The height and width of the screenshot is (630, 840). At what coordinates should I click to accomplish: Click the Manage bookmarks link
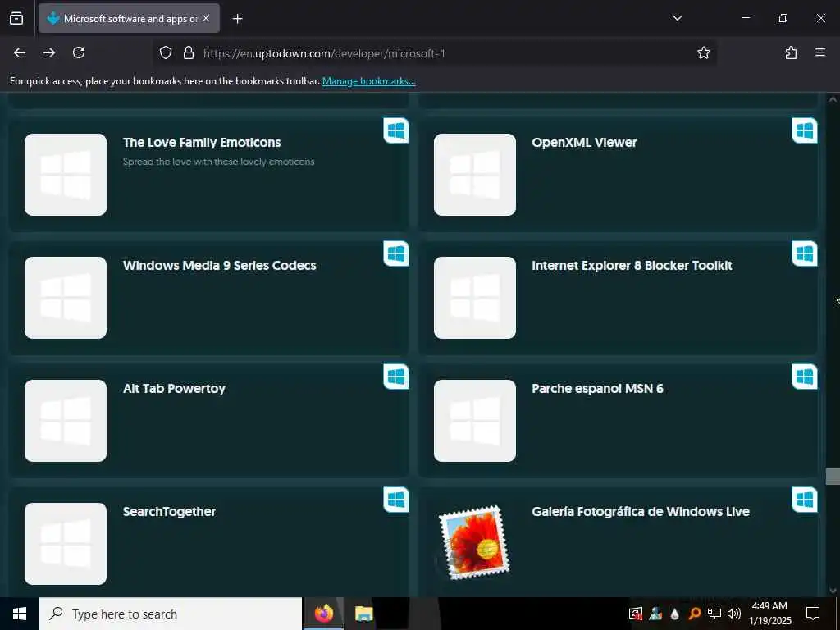pos(368,81)
